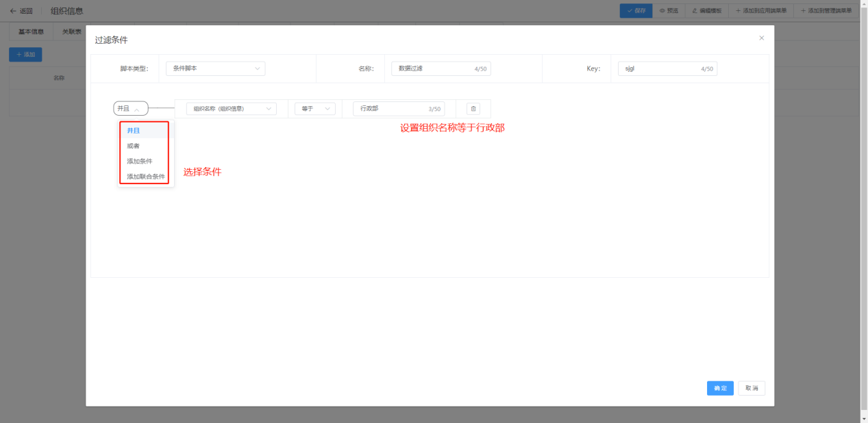
Task: Go back with the 返回 arrow
Action: click(21, 11)
